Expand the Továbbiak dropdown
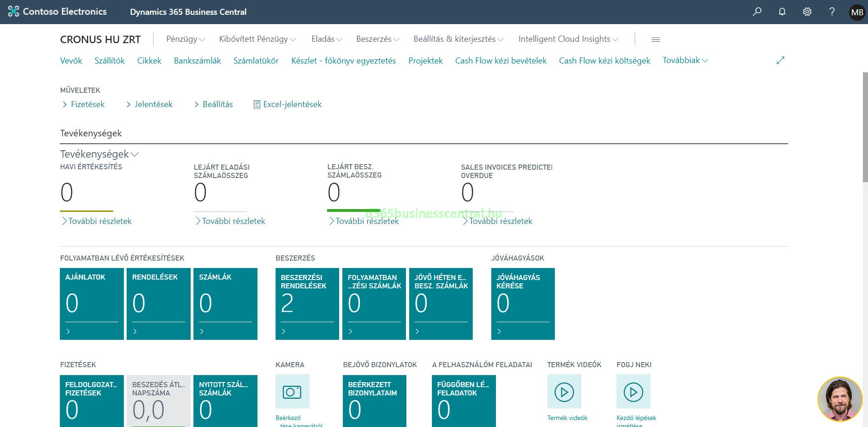Image resolution: width=868 pixels, height=427 pixels. point(685,60)
